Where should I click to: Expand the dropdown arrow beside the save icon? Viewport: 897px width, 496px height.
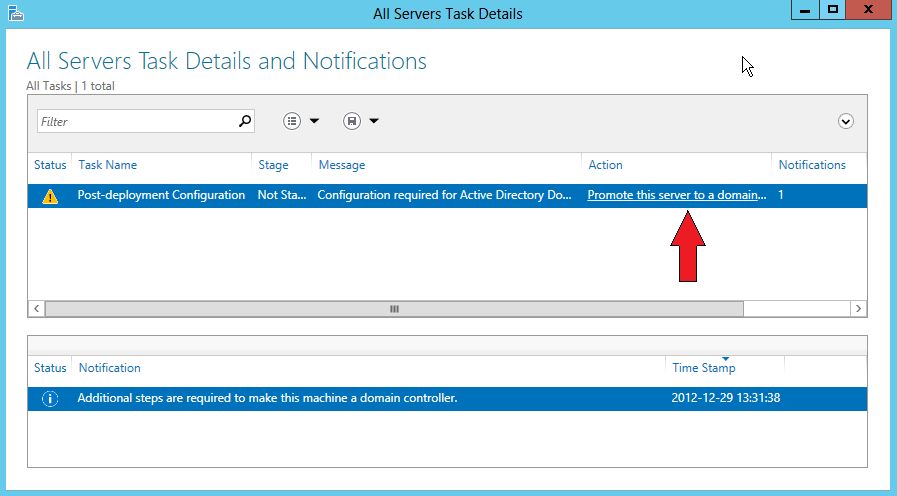(374, 121)
